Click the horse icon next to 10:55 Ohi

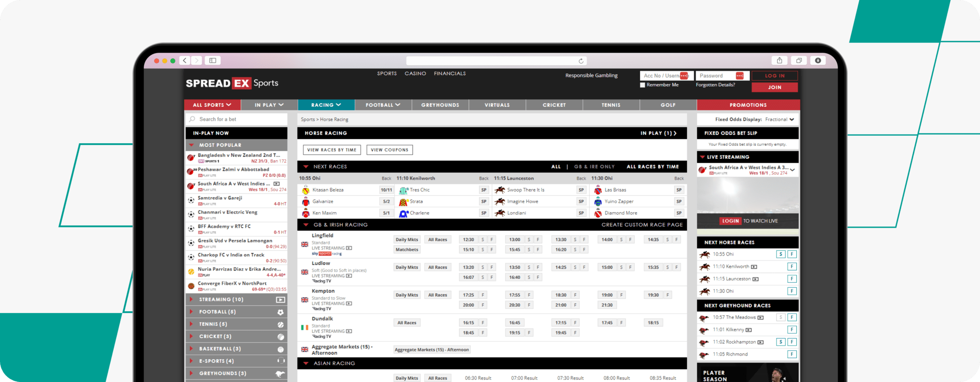(705, 254)
